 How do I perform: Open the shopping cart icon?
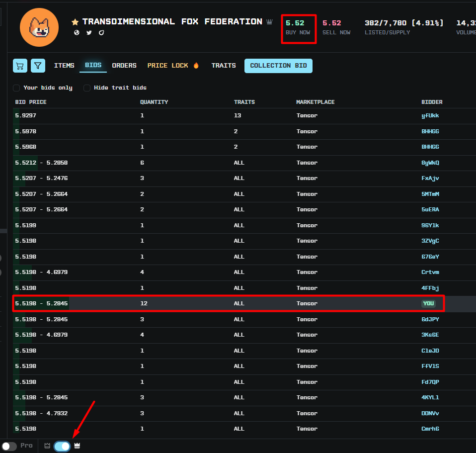[20, 66]
